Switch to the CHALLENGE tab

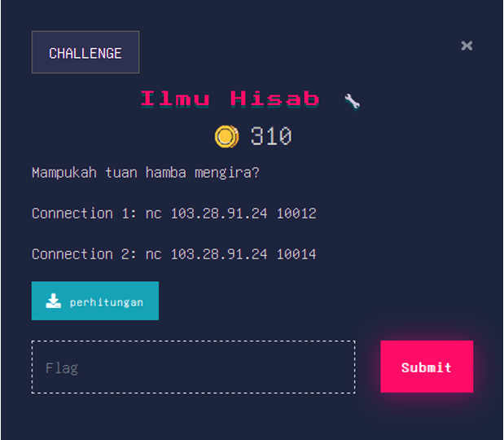coord(85,53)
